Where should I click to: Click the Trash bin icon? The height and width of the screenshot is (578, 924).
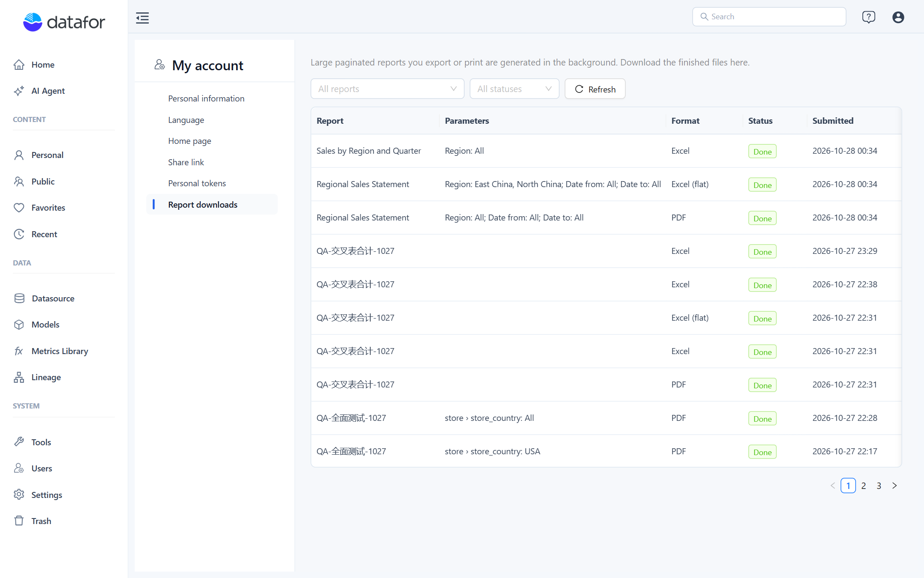[19, 521]
